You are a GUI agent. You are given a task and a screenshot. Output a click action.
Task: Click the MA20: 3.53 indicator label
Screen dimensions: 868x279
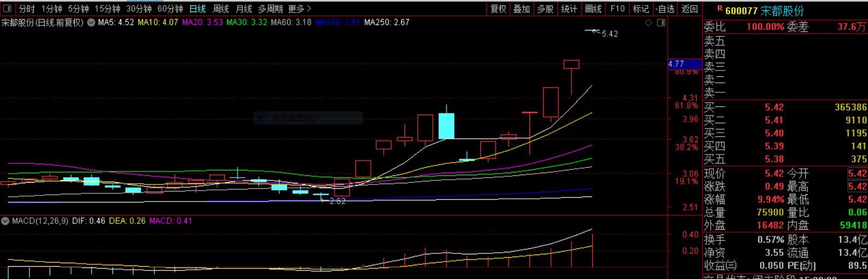(202, 22)
